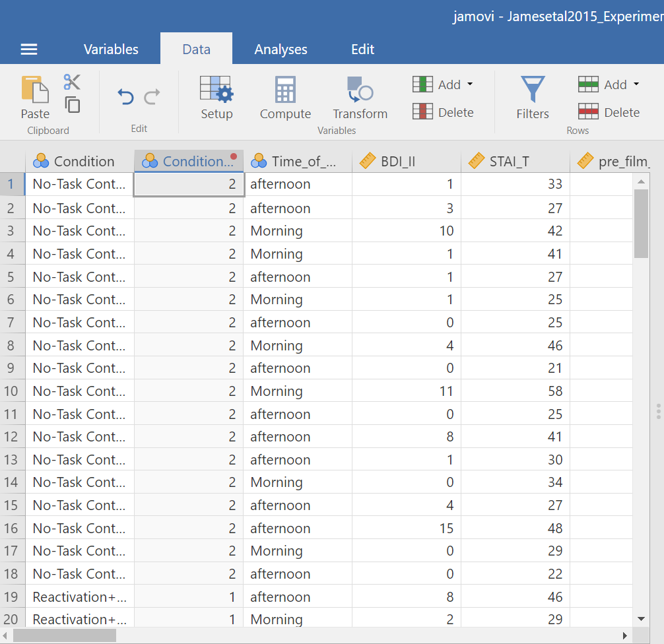
Task: Click the Paste clipboard icon
Action: (x=35, y=89)
